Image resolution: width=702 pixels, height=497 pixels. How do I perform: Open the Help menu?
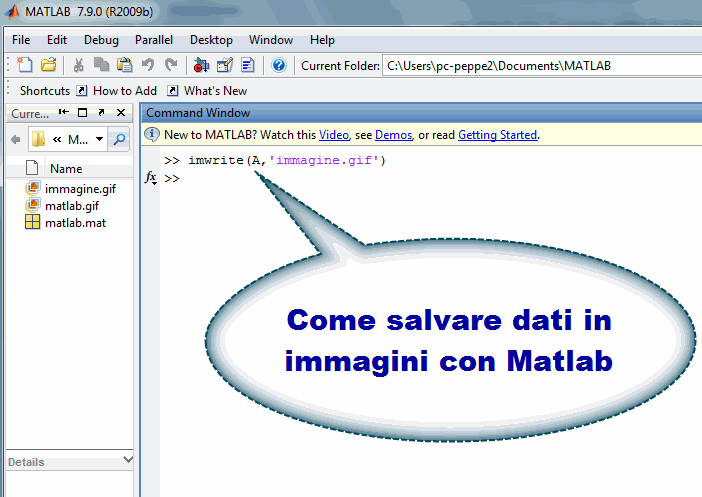pyautogui.click(x=322, y=40)
